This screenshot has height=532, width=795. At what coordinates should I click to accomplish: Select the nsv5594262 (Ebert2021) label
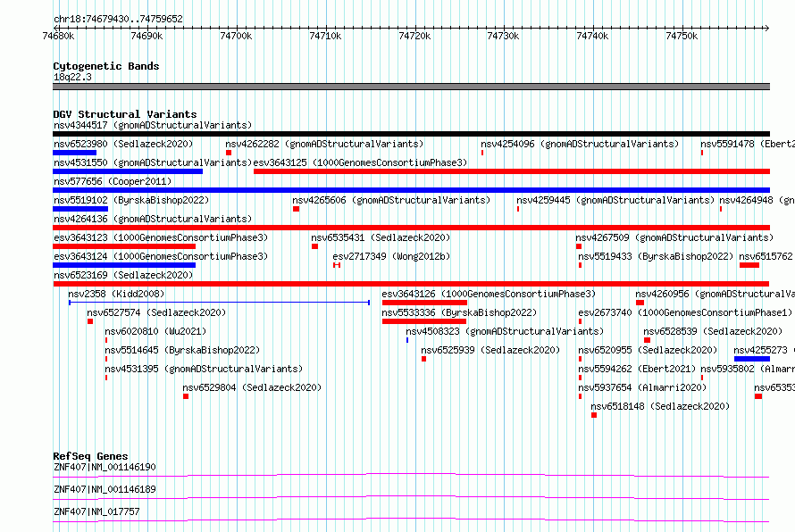[637, 369]
